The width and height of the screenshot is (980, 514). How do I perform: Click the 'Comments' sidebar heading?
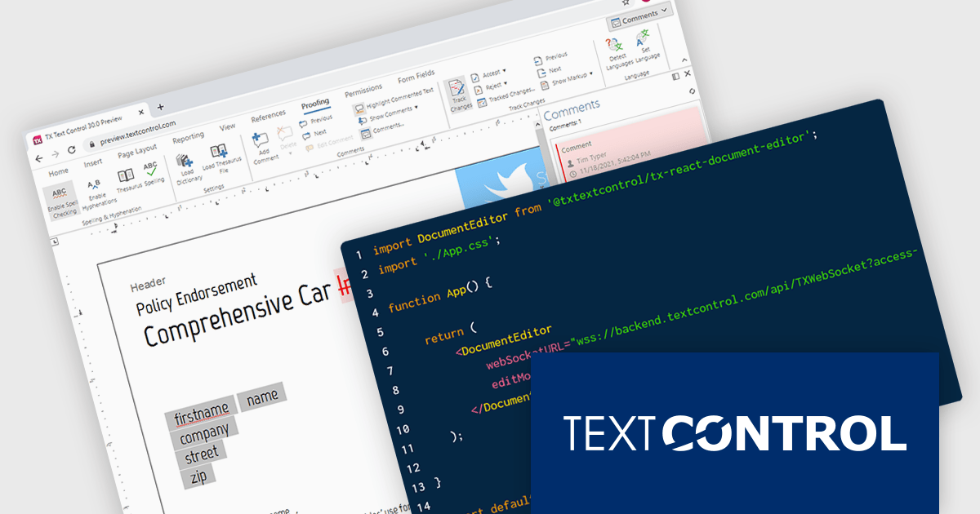click(x=572, y=111)
